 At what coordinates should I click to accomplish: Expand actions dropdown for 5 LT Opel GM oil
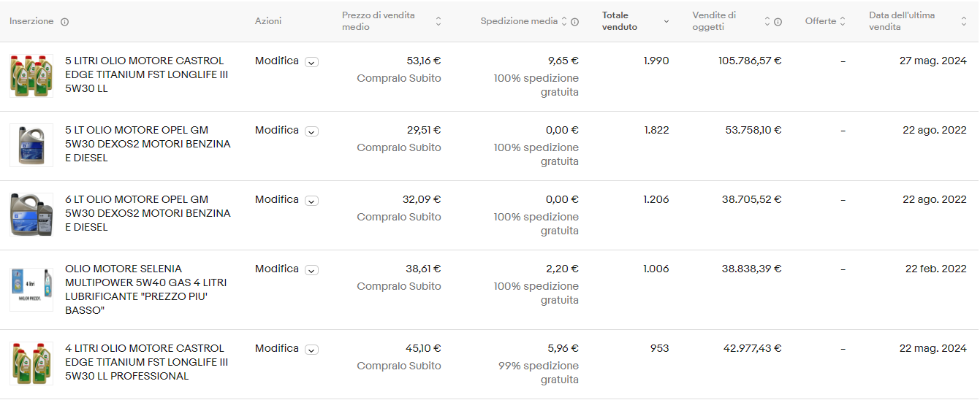[311, 131]
